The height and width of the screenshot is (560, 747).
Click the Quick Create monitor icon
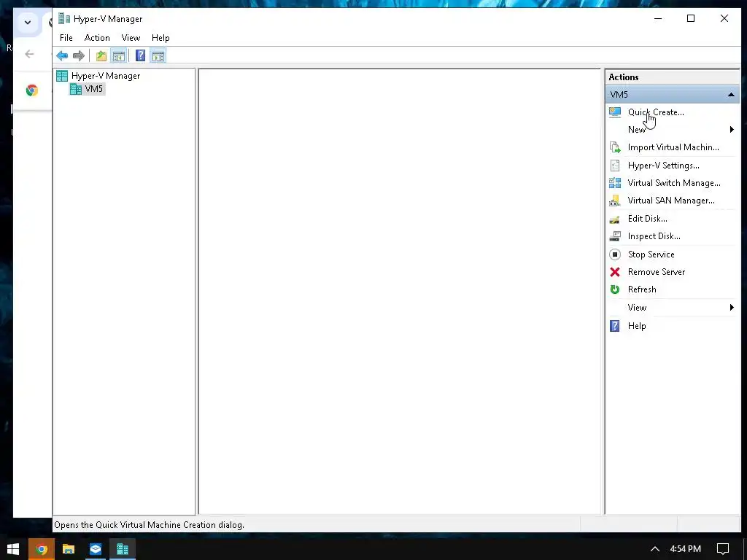(615, 112)
